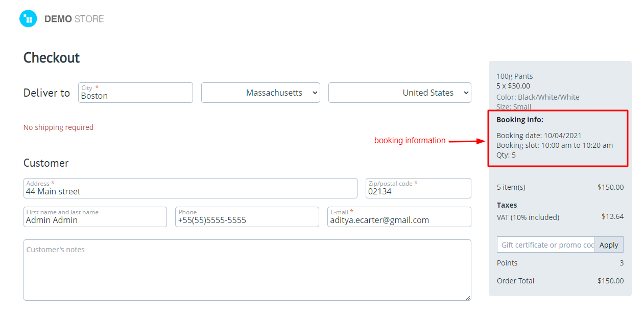Click the Demo Store logo icon
The height and width of the screenshot is (311, 644).
click(28, 19)
